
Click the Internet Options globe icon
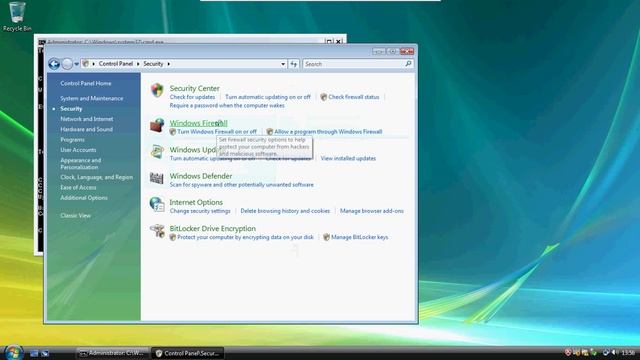click(157, 204)
